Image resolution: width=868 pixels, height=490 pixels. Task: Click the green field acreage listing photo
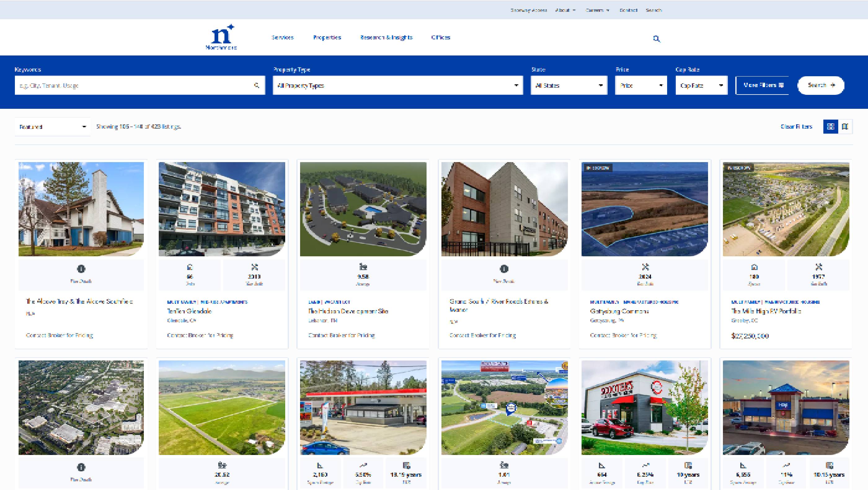click(222, 408)
